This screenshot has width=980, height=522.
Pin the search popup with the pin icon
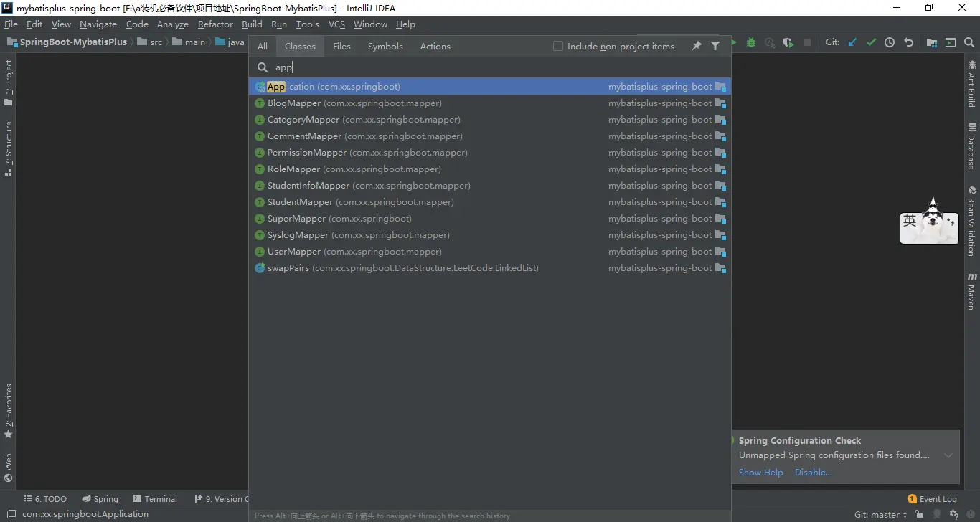tap(696, 46)
